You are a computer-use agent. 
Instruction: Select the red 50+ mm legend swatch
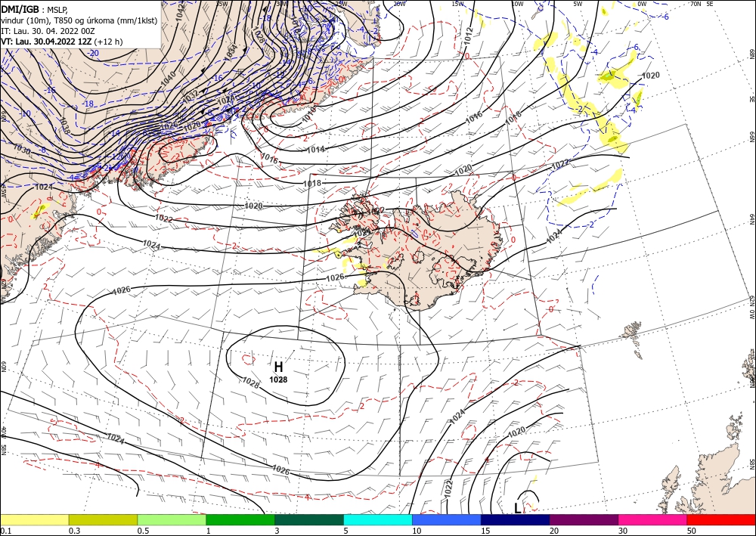click(x=721, y=519)
